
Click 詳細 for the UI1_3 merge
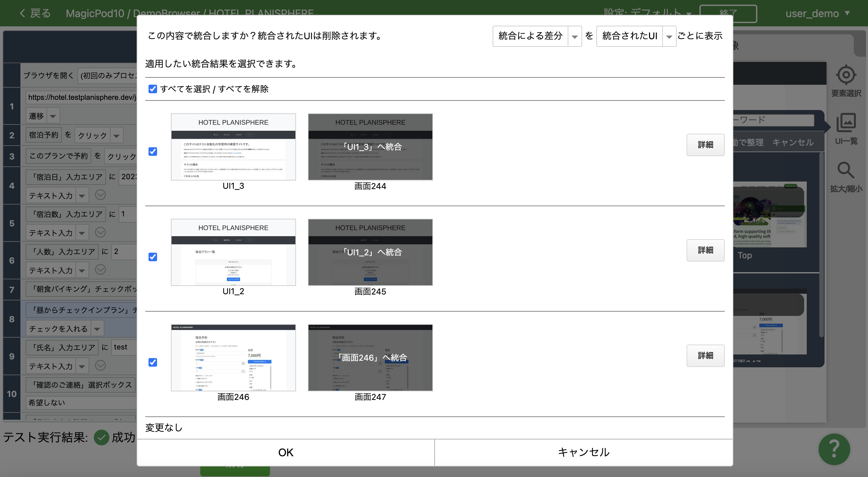click(x=705, y=145)
